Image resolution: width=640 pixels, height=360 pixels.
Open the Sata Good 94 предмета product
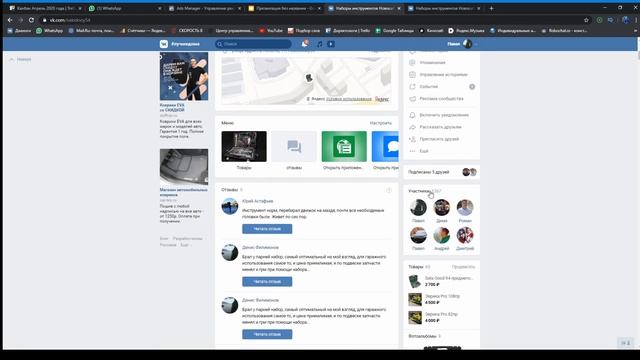coord(442,281)
